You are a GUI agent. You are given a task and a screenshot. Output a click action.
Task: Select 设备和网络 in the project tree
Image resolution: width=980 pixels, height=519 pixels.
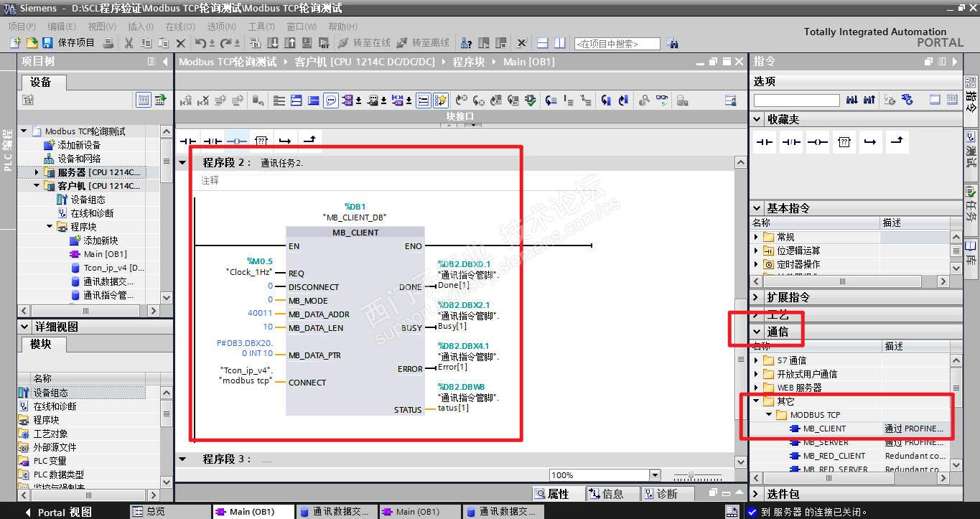click(79, 159)
